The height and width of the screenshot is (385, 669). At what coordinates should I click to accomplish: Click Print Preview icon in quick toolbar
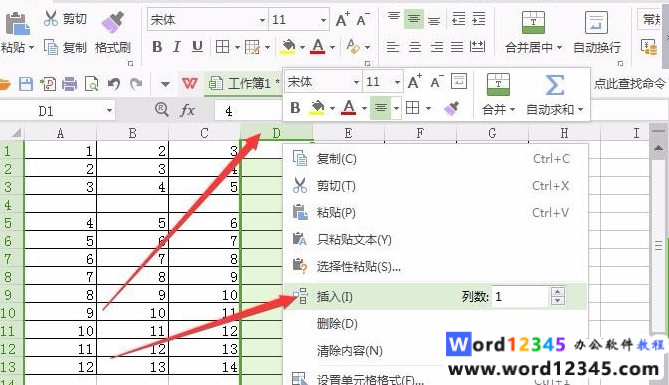(x=91, y=84)
